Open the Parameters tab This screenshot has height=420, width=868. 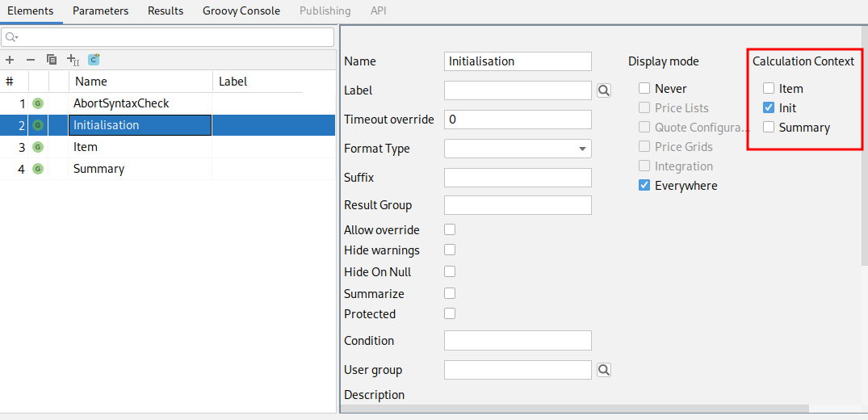coord(100,10)
